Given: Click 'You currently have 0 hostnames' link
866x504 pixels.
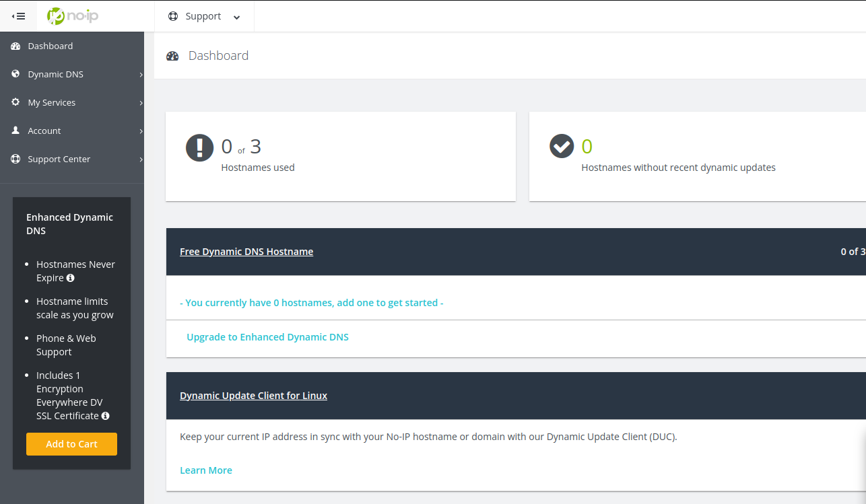Looking at the screenshot, I should [x=312, y=303].
